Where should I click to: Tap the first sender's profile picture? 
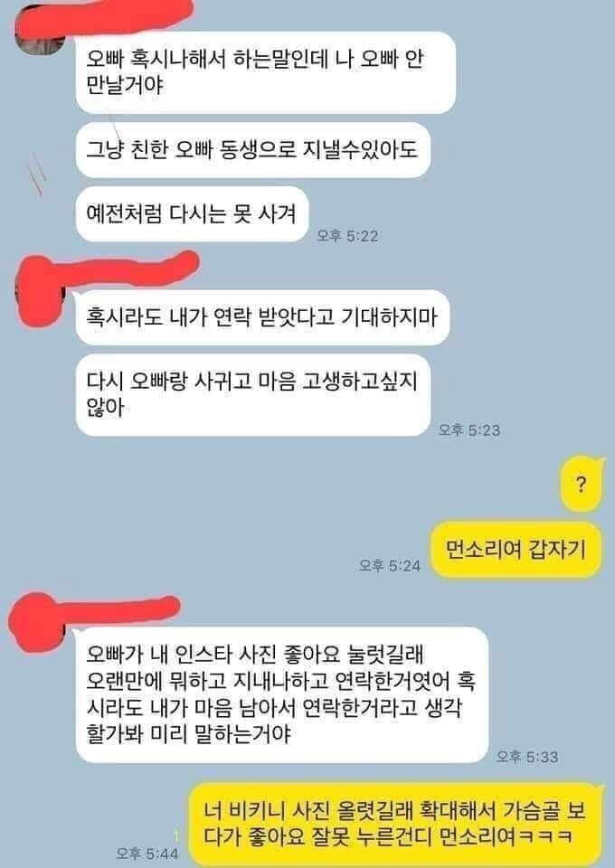42,34
